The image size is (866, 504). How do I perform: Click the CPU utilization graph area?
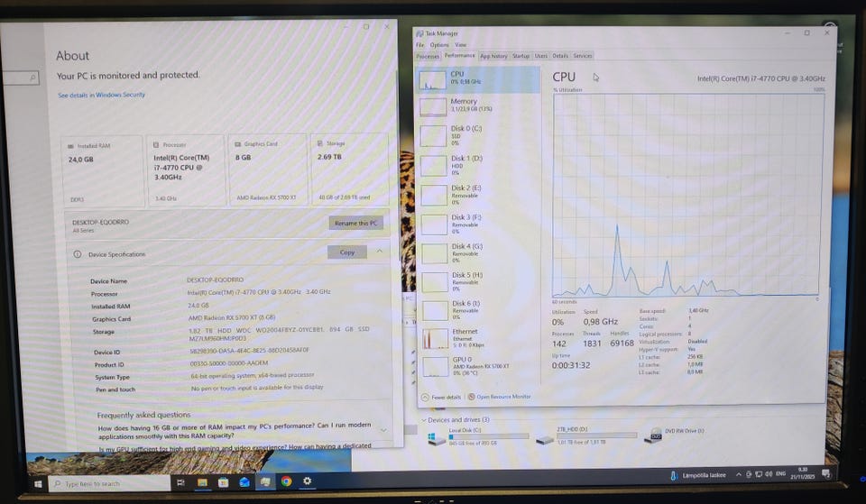coord(687,195)
